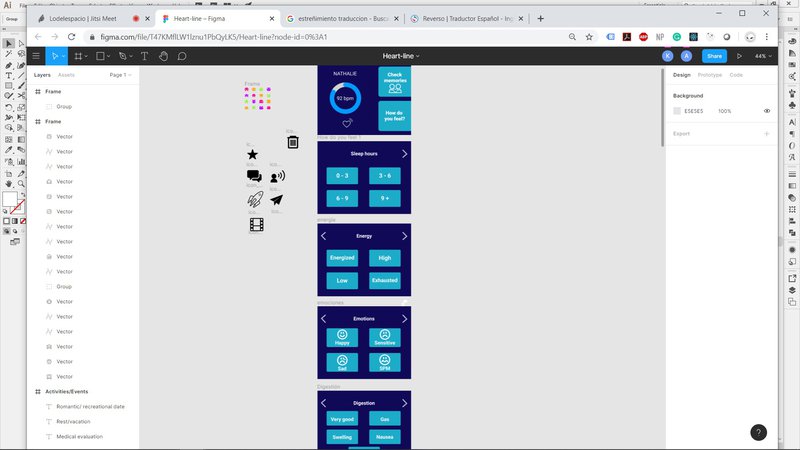Screen dimensions: 800x450
Task: Add an export setting with the plus icon
Action: (x=767, y=133)
